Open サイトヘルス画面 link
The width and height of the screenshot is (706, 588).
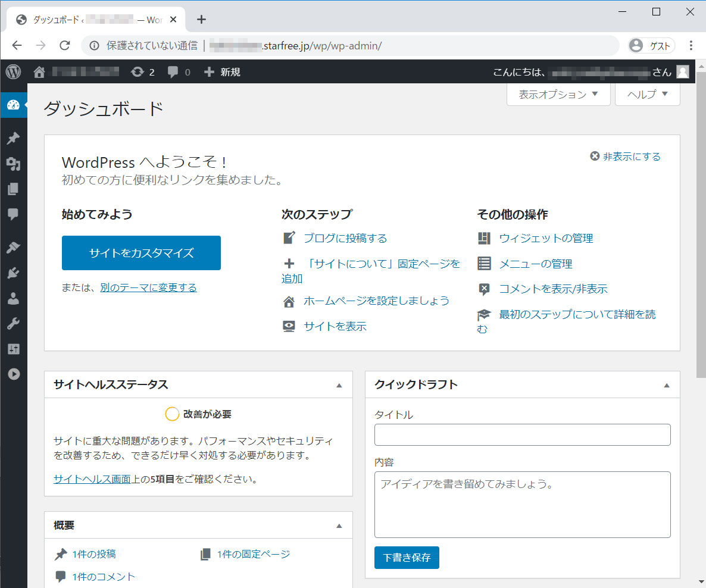(92, 479)
